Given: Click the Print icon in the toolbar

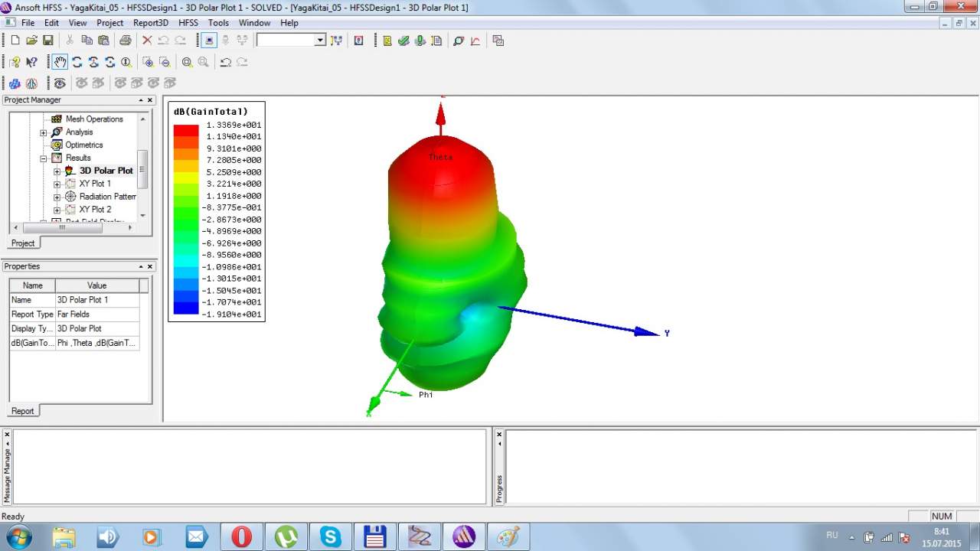Looking at the screenshot, I should 125,41.
